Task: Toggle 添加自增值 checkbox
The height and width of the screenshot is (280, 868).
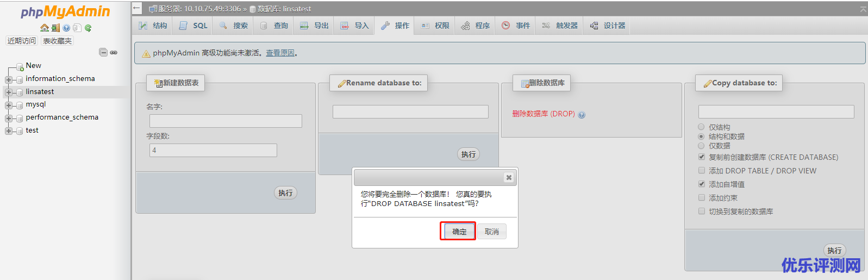Action: pyautogui.click(x=702, y=184)
